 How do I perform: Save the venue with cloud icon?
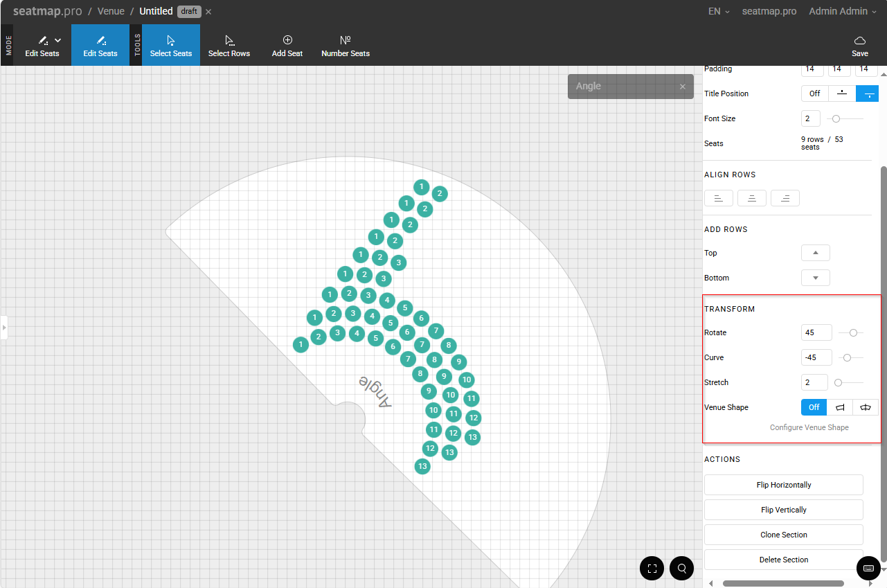(859, 46)
